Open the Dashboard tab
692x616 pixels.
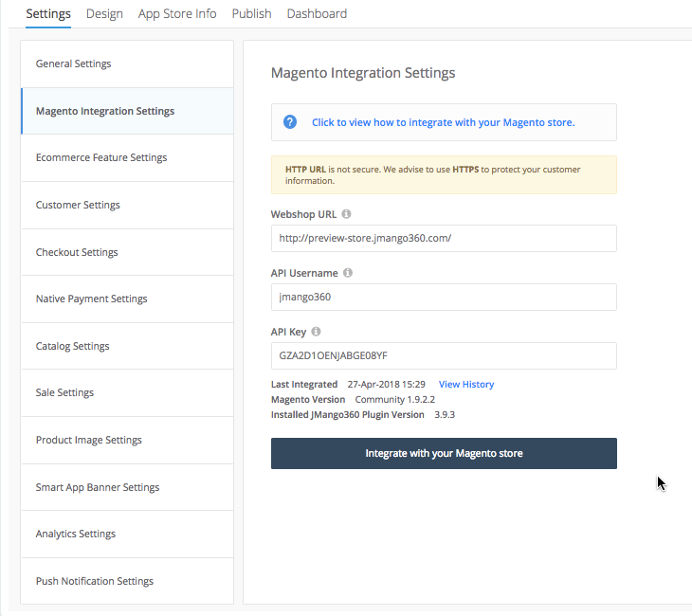click(x=317, y=13)
